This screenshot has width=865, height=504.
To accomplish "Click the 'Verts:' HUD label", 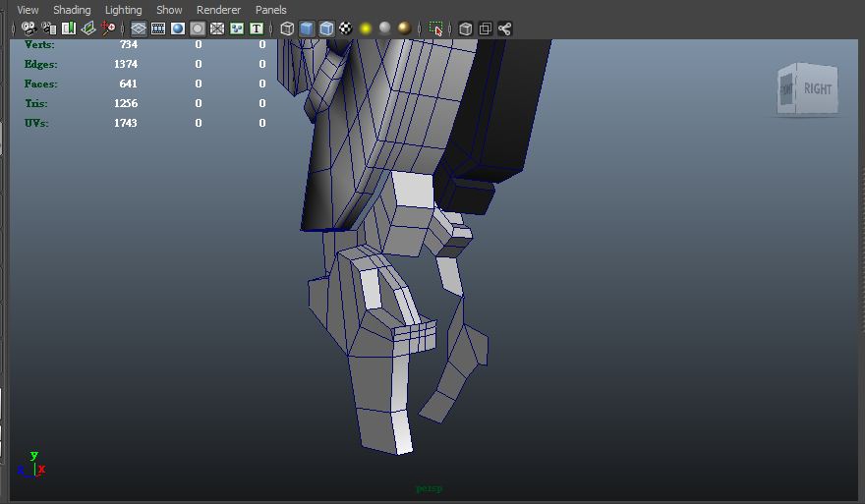I will pyautogui.click(x=39, y=44).
